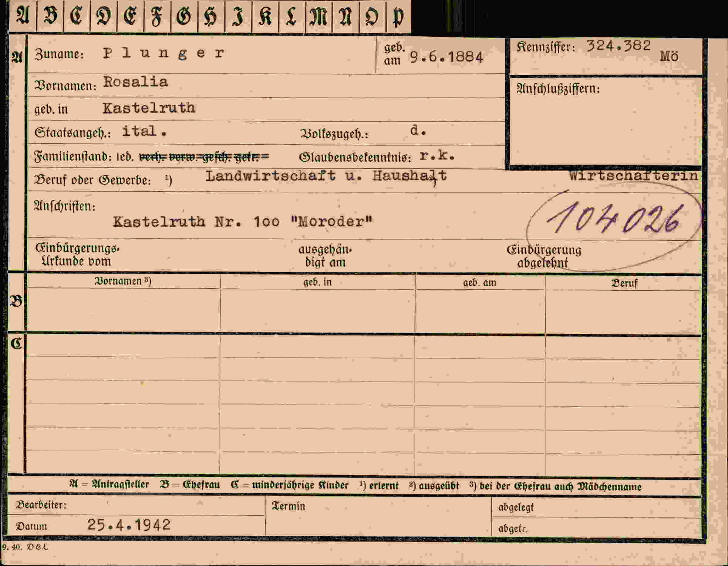Click the 'geb. in' column header
The width and height of the screenshot is (728, 566).
[x=317, y=282]
